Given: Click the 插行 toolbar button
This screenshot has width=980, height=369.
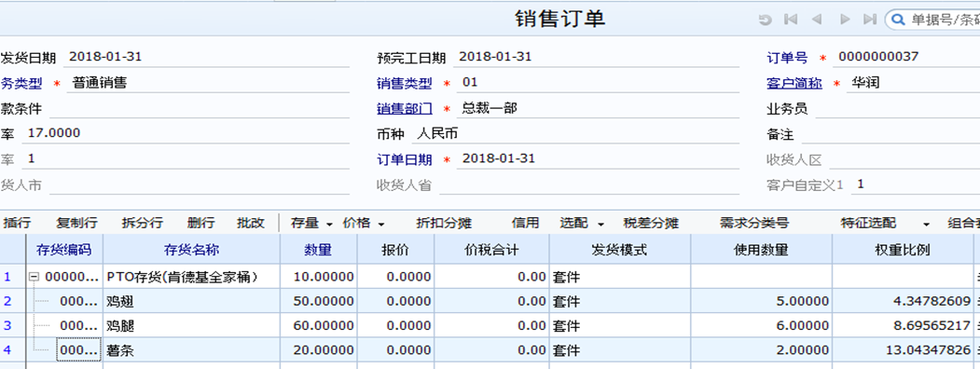Looking at the screenshot, I should click(x=16, y=223).
